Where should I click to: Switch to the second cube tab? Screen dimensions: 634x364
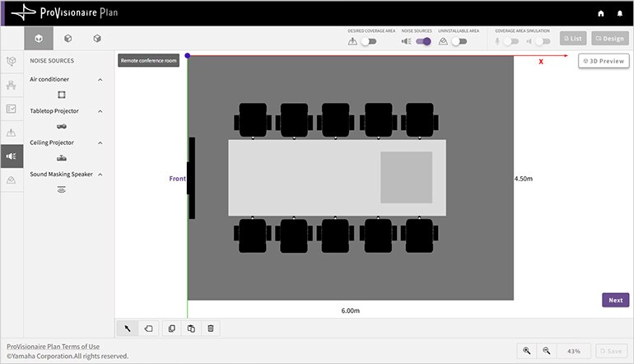(68, 39)
